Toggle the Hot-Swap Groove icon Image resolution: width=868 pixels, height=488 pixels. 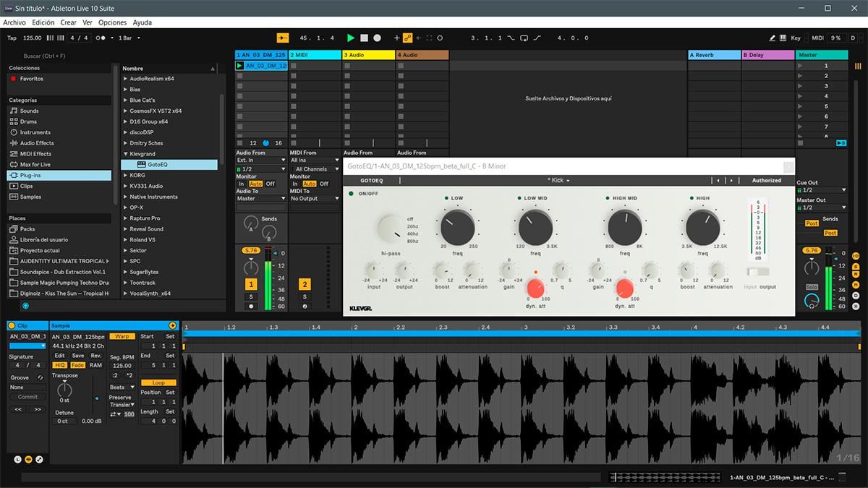tap(41, 377)
